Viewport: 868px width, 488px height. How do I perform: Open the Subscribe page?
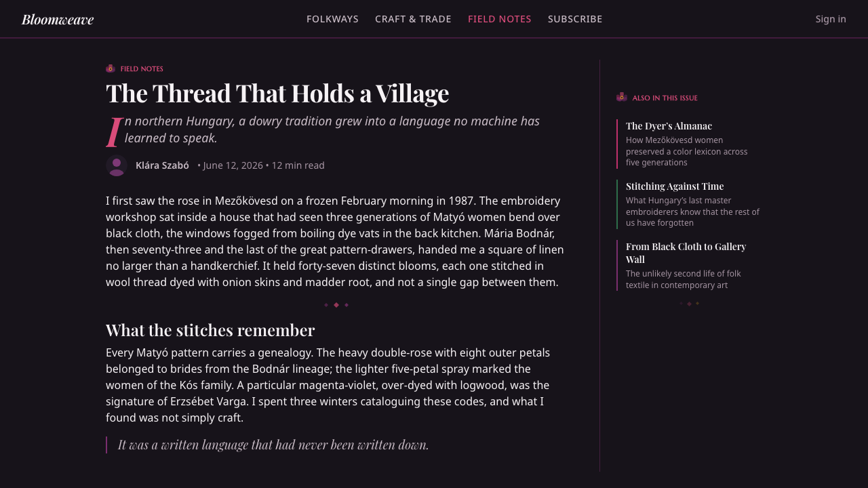point(575,19)
